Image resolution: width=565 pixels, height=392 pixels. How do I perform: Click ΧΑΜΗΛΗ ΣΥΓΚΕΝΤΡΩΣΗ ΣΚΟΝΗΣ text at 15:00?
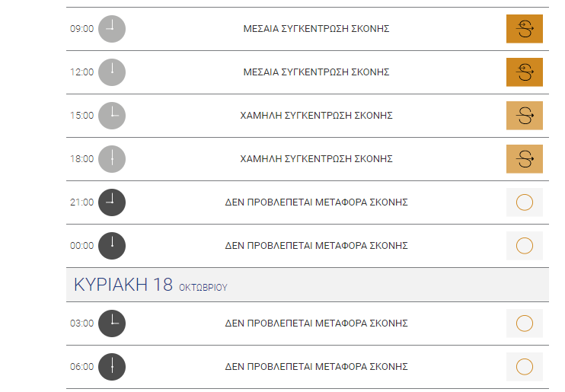coord(316,116)
